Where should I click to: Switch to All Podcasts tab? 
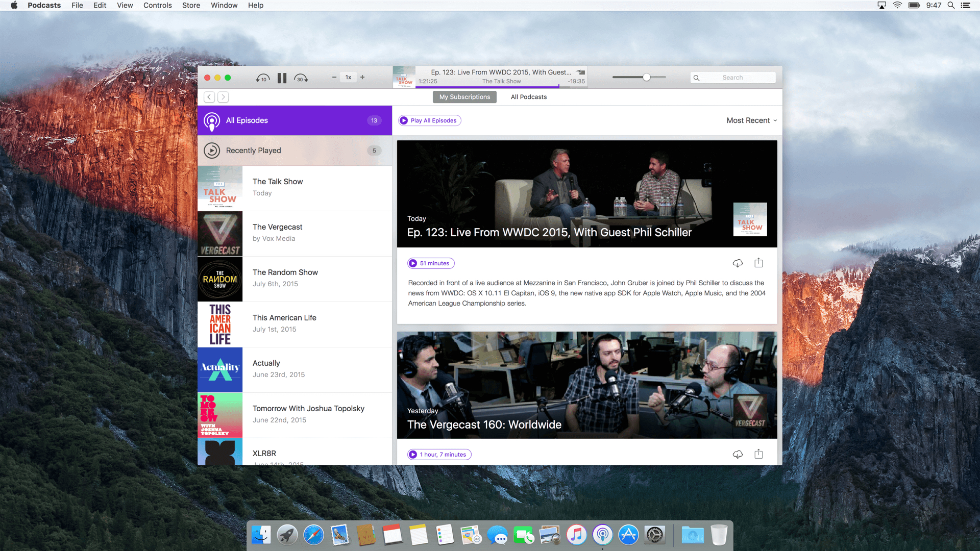pyautogui.click(x=529, y=97)
